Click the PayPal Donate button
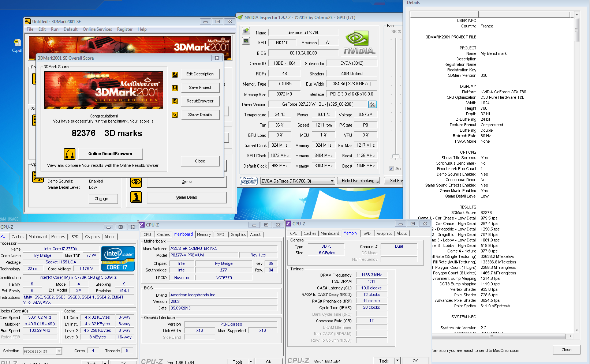 pyautogui.click(x=249, y=181)
